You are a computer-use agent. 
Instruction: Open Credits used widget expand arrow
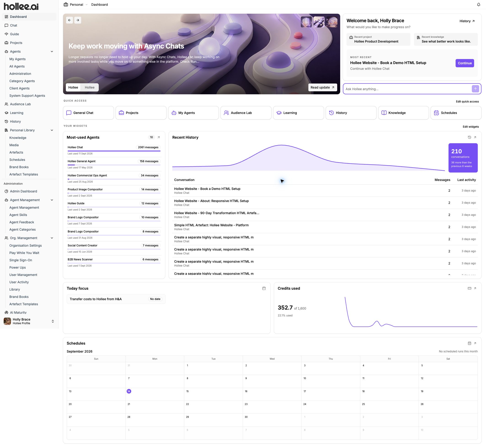click(475, 289)
